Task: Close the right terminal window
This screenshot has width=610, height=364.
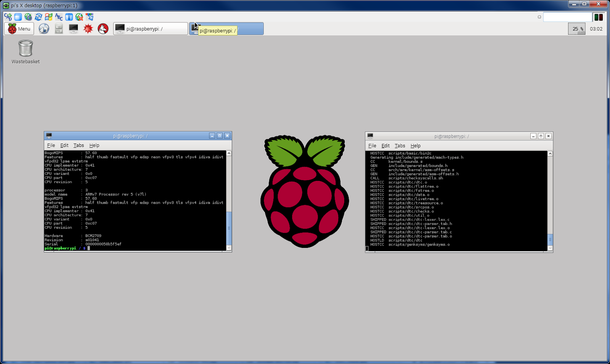Action: tap(548, 136)
